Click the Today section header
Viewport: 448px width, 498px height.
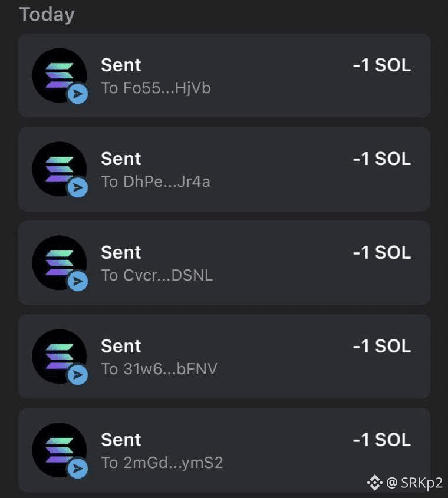click(47, 15)
